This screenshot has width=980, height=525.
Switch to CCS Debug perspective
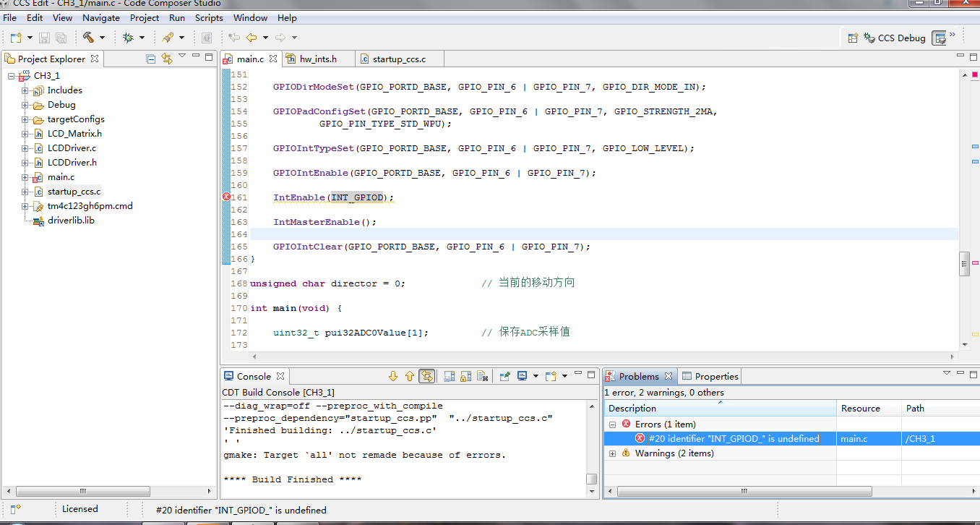tap(893, 38)
